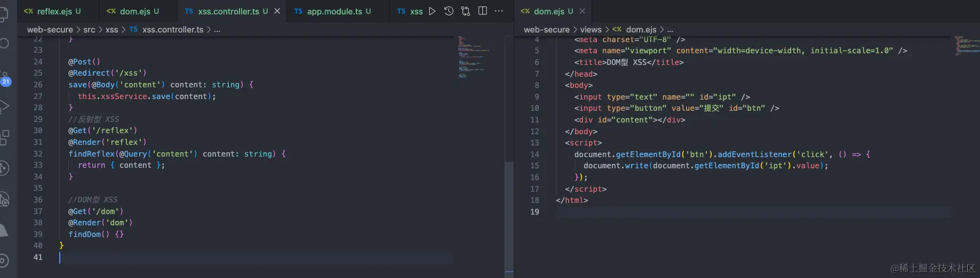The image size is (980, 278).
Task: Click the EJS file icon on the reflex.ejs tab
Action: tap(29, 11)
